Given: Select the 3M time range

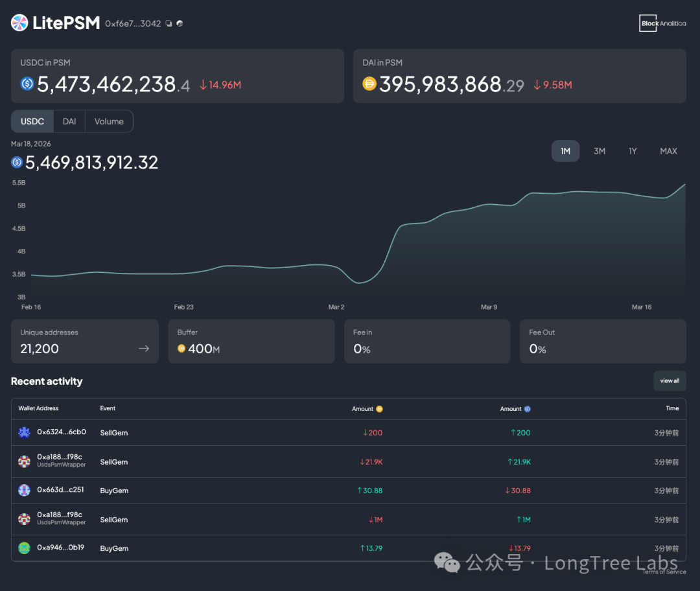Looking at the screenshot, I should 600,152.
